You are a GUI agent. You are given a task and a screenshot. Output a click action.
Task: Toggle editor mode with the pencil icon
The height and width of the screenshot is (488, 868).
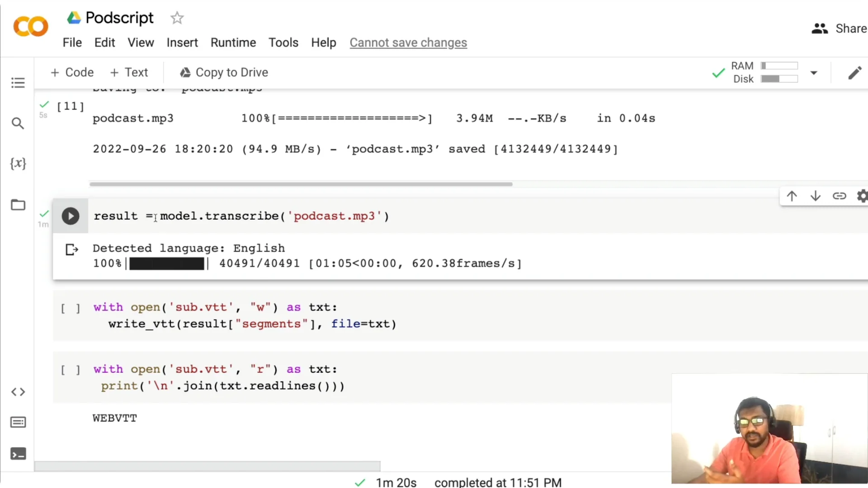(x=855, y=72)
